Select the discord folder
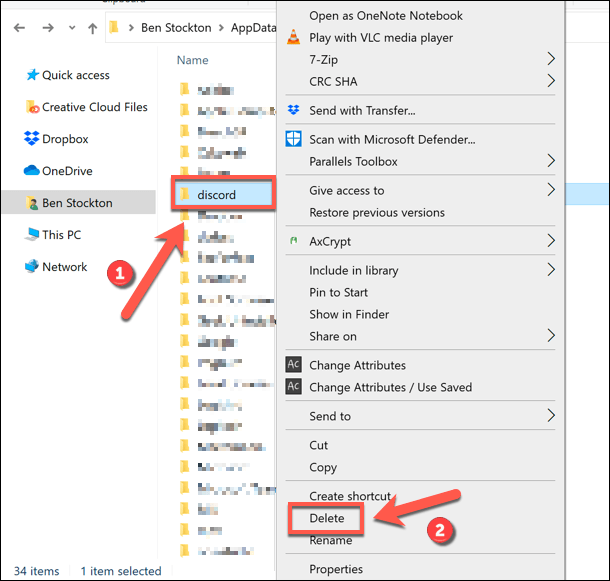This screenshot has width=610, height=581. pos(216,194)
